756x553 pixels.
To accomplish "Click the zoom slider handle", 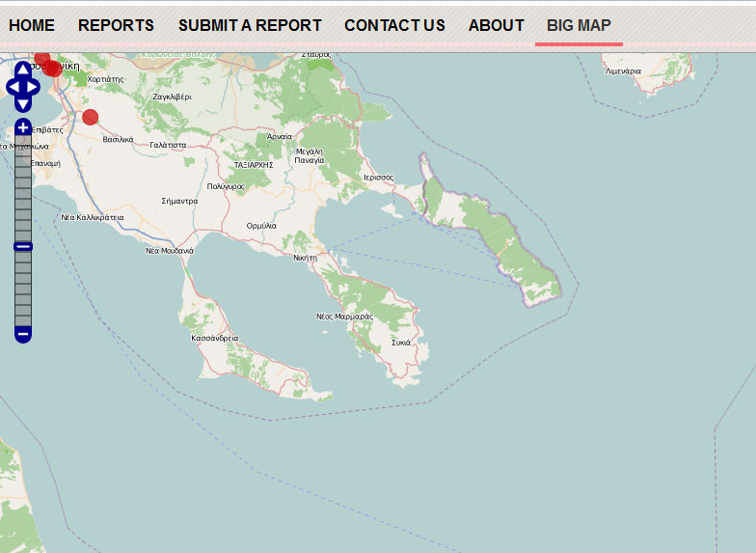I will tap(23, 247).
